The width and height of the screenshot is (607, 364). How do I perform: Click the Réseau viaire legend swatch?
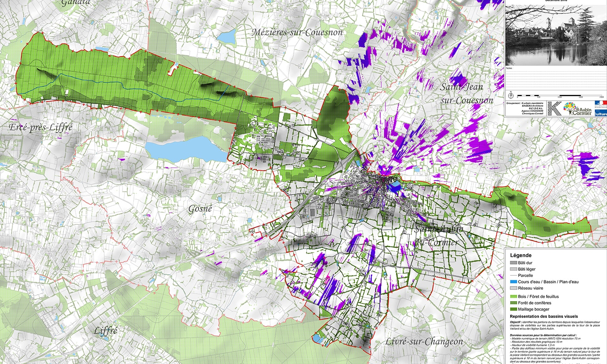[513, 288]
